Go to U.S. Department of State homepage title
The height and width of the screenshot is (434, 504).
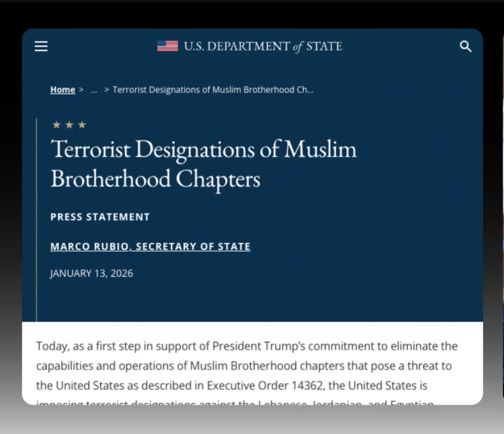(x=263, y=46)
